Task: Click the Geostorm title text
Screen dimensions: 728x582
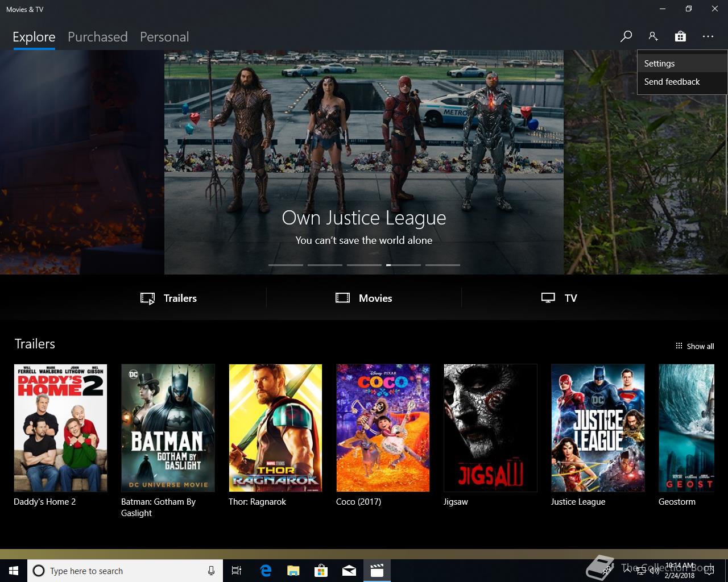Action: tap(677, 502)
